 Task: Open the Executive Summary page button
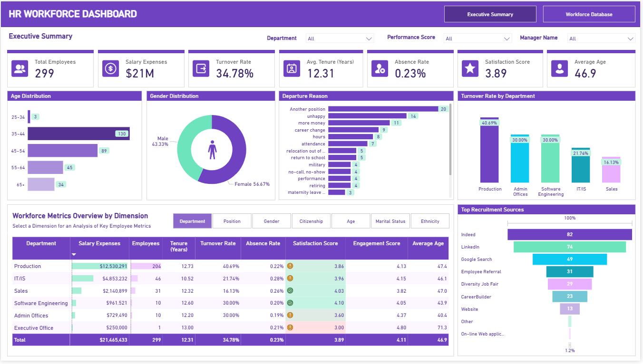(x=490, y=14)
